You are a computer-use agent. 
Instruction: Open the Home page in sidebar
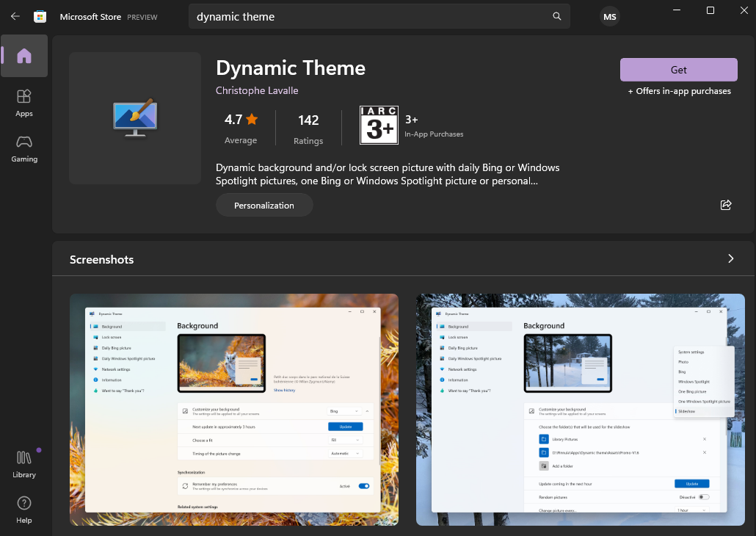(x=24, y=56)
